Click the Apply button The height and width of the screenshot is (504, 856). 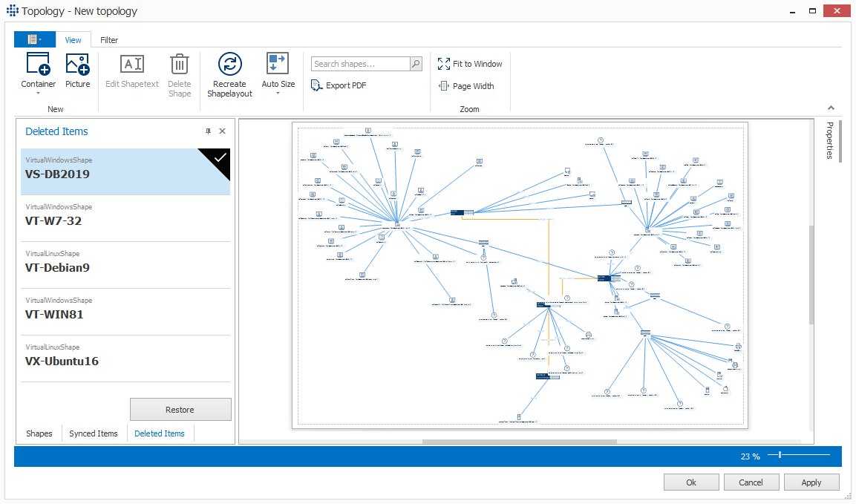coord(811,482)
